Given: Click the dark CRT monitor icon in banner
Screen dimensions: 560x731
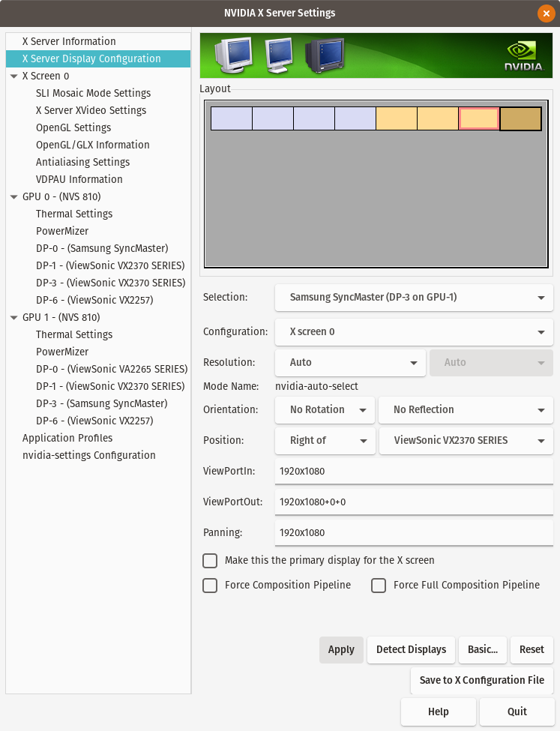Looking at the screenshot, I should (x=325, y=55).
